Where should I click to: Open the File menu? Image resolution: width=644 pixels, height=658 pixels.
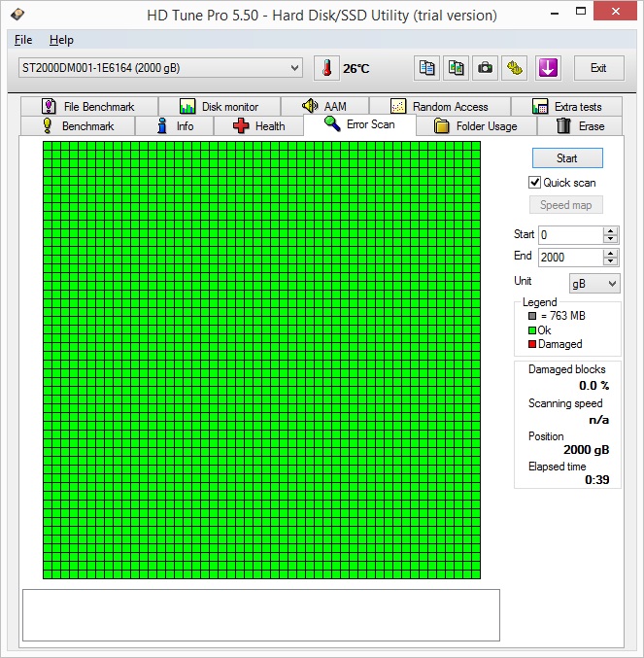click(x=23, y=40)
